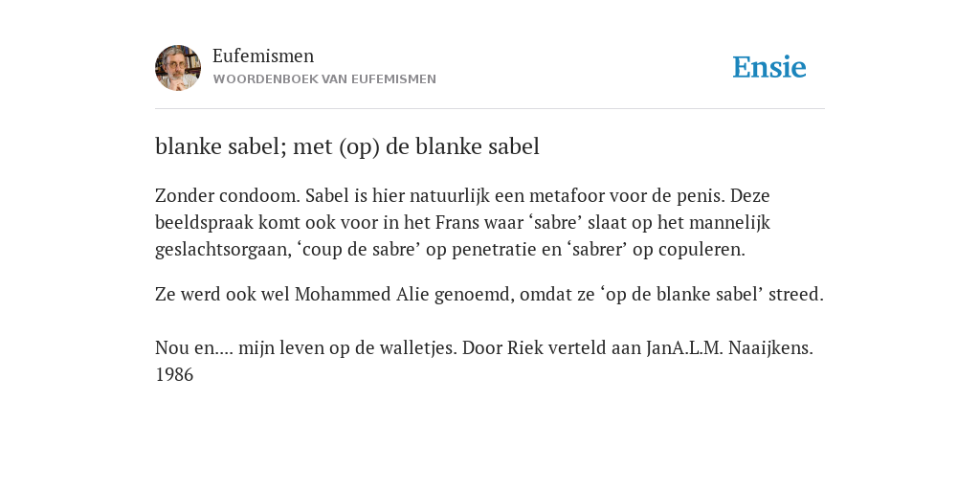Screen dimensions: 980x490
Task: Open the Woordenboek van Eufemismen subtitle link
Action: [x=324, y=79]
